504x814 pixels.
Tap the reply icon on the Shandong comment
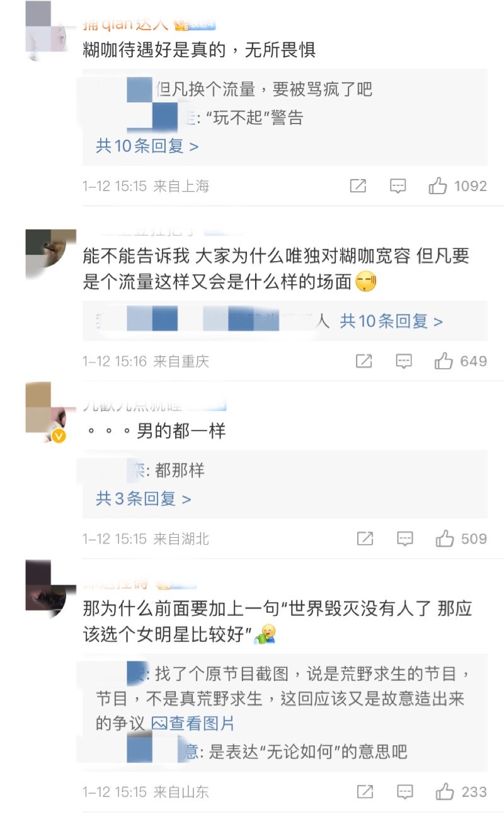coord(405,791)
